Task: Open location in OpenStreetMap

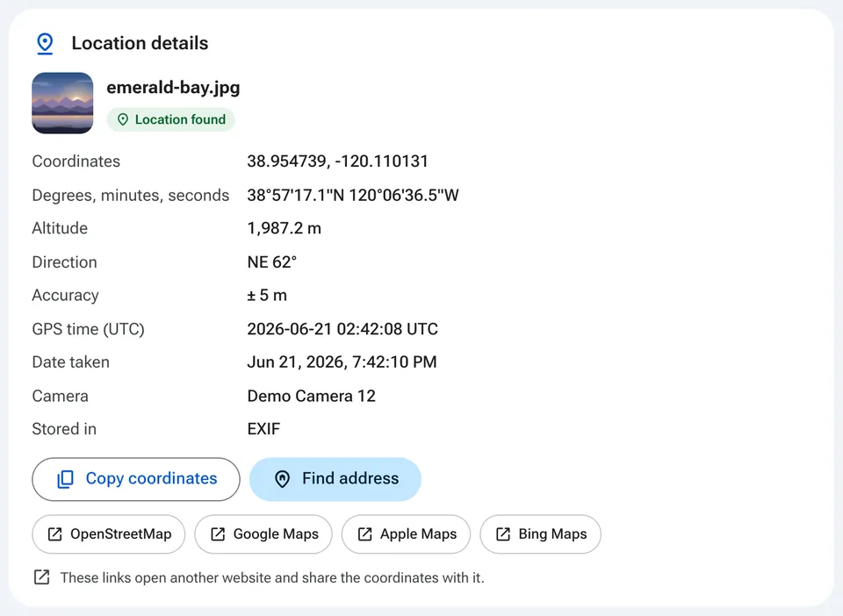Action: [109, 534]
